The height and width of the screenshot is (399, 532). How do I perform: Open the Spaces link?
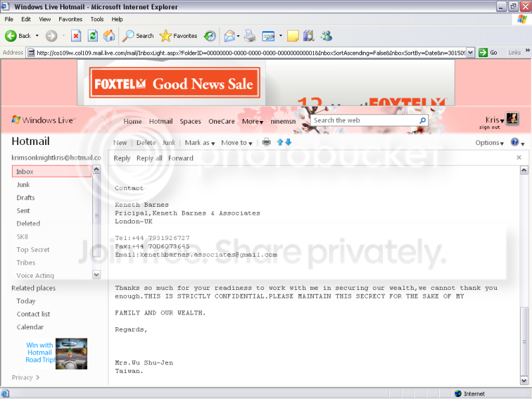190,122
